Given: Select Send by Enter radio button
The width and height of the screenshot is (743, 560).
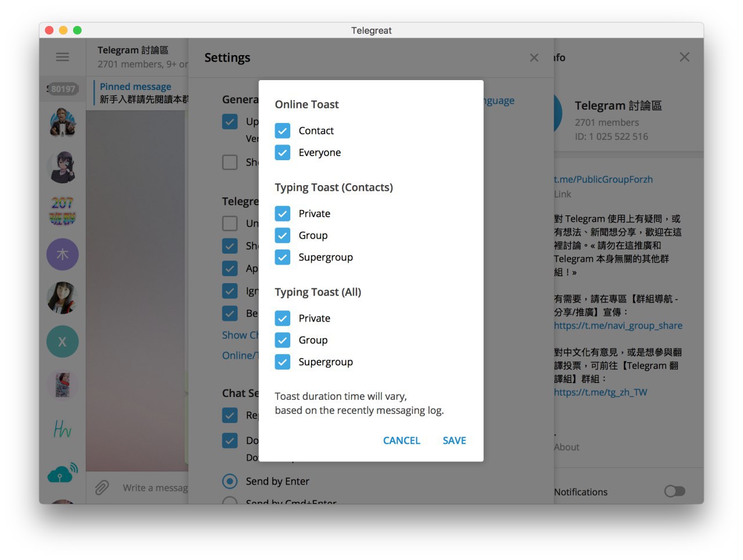Looking at the screenshot, I should click(x=230, y=481).
